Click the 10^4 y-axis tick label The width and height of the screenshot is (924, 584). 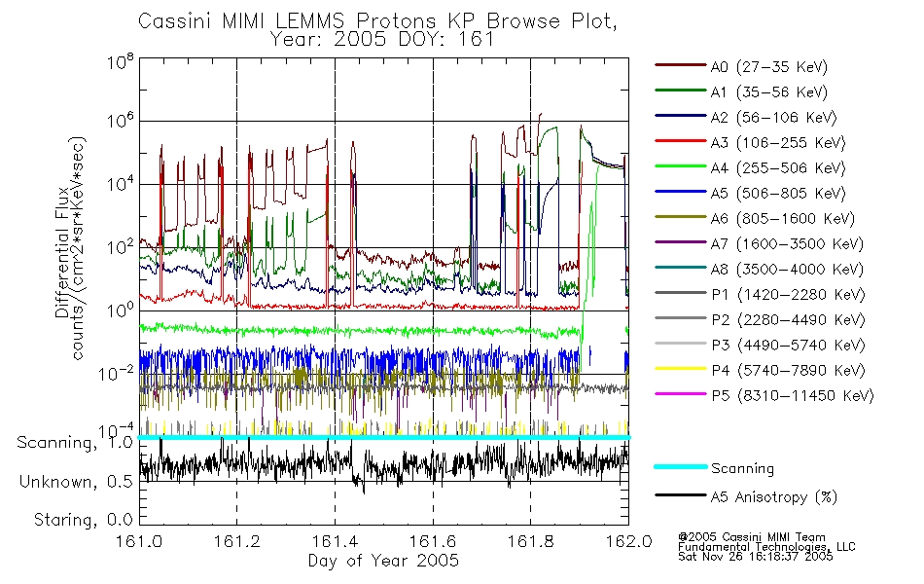pos(121,184)
